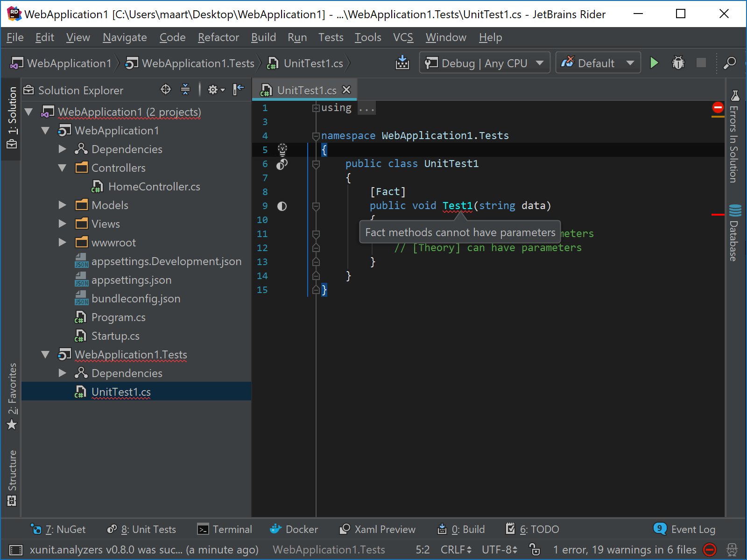Expand the wwwroot folder
747x560 pixels.
coord(62,243)
